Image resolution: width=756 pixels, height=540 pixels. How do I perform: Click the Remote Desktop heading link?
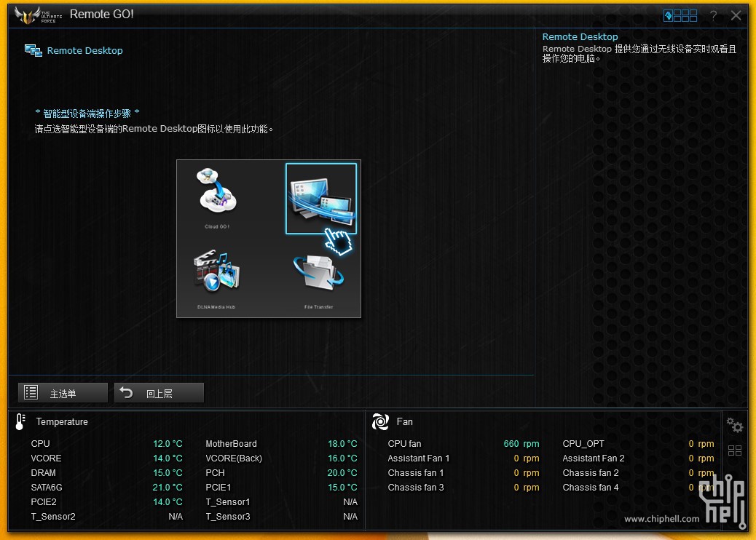click(x=85, y=51)
